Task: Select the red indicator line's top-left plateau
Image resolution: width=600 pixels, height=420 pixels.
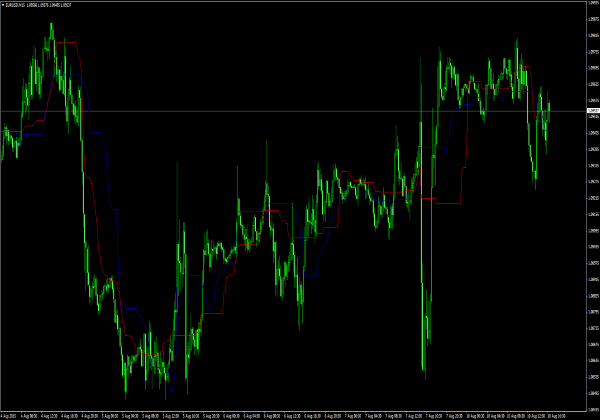Action: pyautogui.click(x=67, y=42)
